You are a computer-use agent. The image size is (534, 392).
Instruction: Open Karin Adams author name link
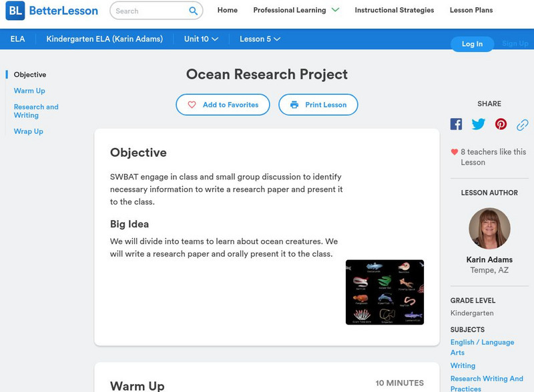(489, 259)
